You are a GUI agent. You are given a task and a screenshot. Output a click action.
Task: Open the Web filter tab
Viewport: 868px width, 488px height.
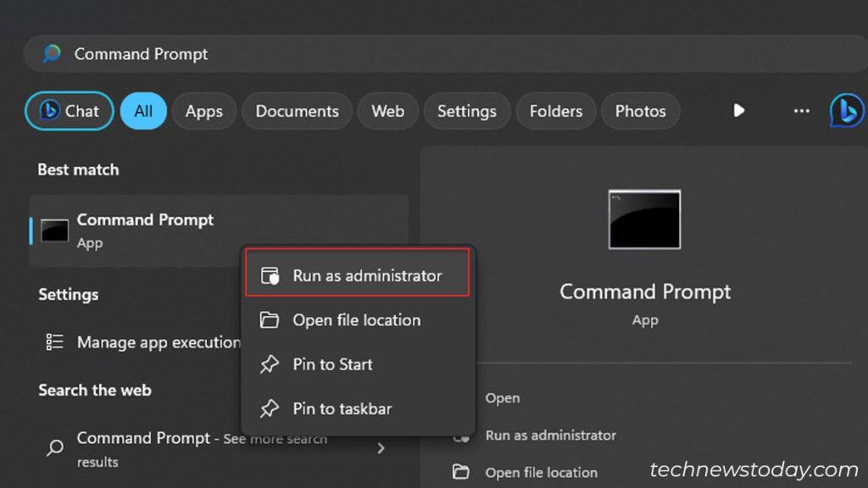[387, 111]
